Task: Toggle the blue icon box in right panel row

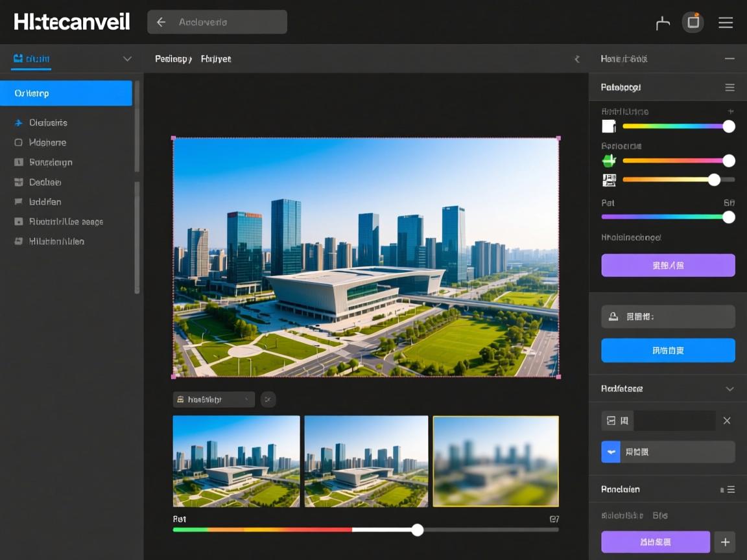Action: 611,452
